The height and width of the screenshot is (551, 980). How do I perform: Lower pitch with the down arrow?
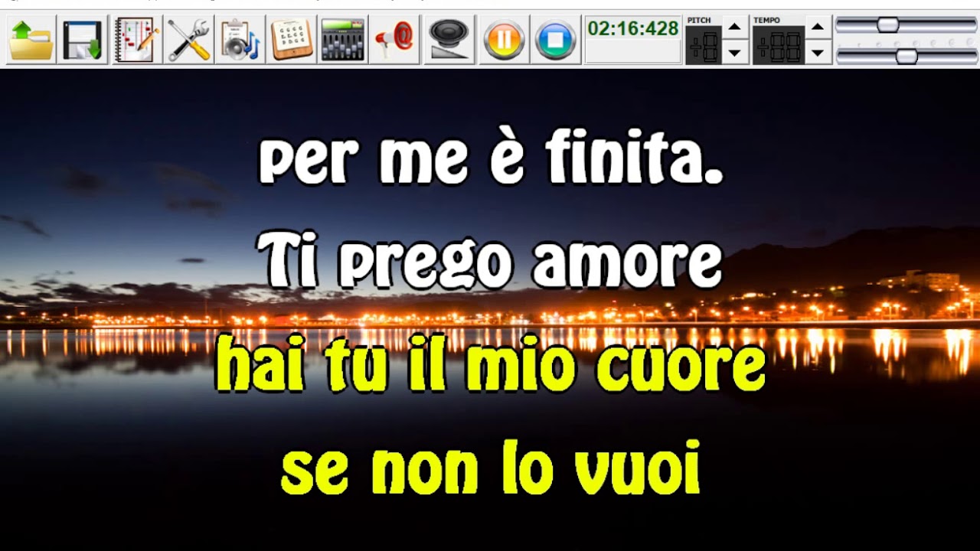click(735, 52)
